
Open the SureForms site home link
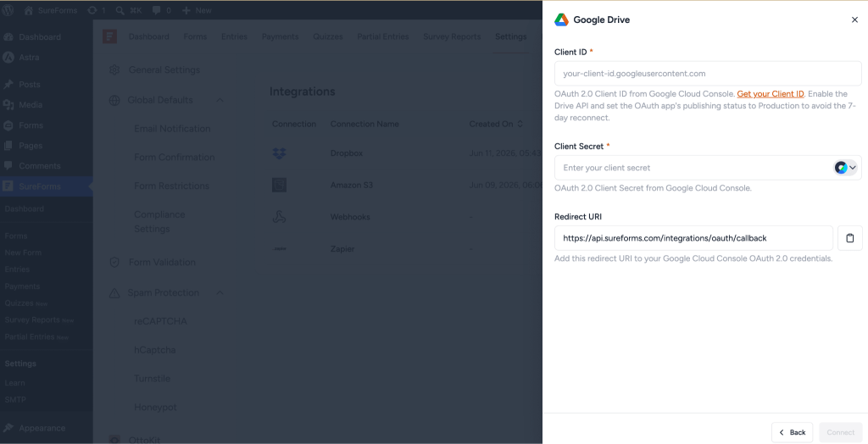tap(50, 10)
